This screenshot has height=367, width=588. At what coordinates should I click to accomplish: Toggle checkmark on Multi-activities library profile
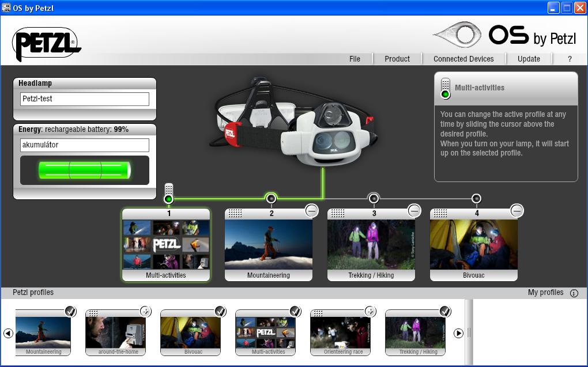tap(295, 312)
